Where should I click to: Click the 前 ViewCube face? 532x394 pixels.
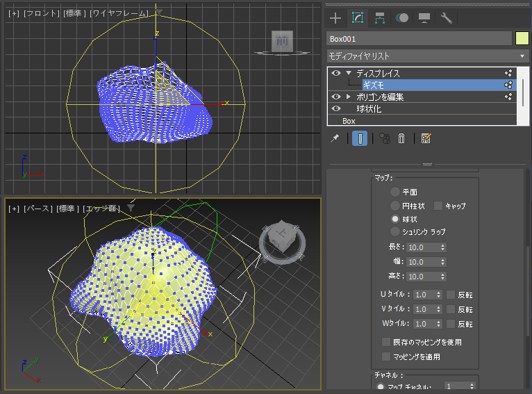(282, 42)
